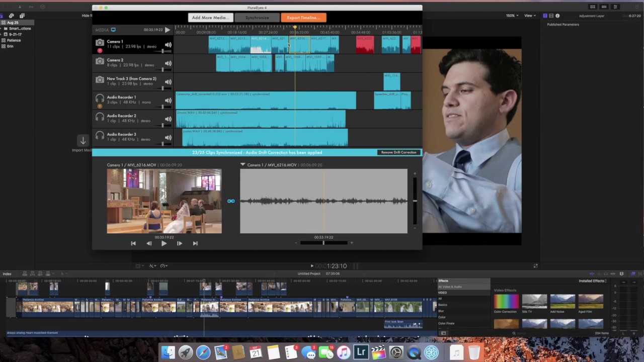Select the Color Correction effect thumbnail
Viewport: 644px width, 362px height.
pyautogui.click(x=506, y=301)
